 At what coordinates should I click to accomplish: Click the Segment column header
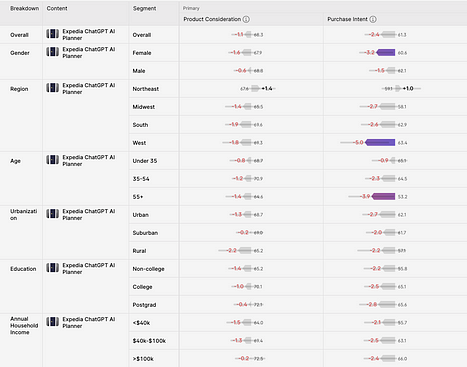click(144, 8)
